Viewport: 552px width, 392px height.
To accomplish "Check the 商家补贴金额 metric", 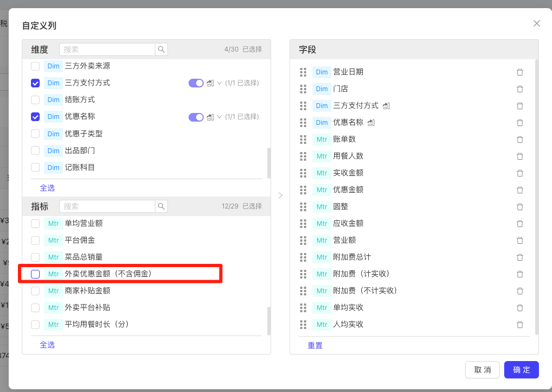I will click(x=35, y=291).
